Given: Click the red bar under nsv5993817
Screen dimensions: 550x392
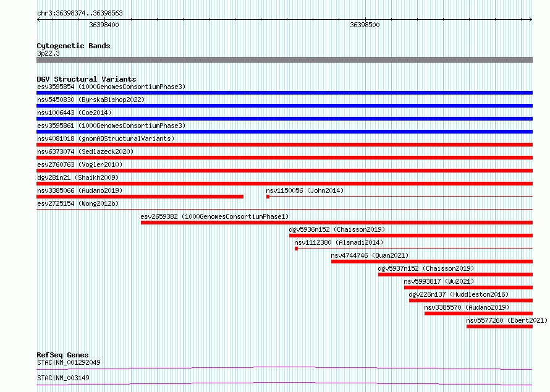Looking at the screenshot, I should pyautogui.click(x=468, y=288).
